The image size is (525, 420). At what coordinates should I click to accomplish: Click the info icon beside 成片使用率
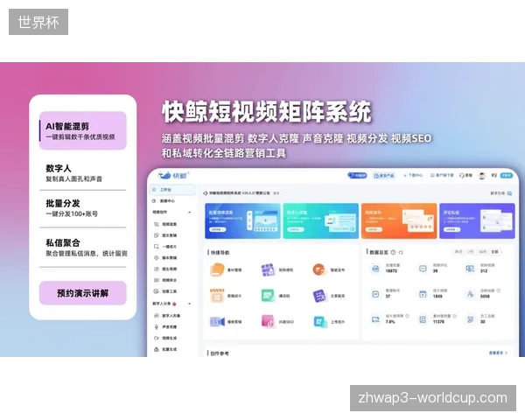click(x=407, y=316)
